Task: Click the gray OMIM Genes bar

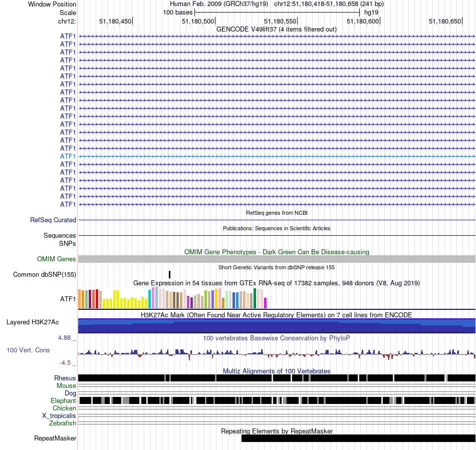Action: click(x=277, y=259)
